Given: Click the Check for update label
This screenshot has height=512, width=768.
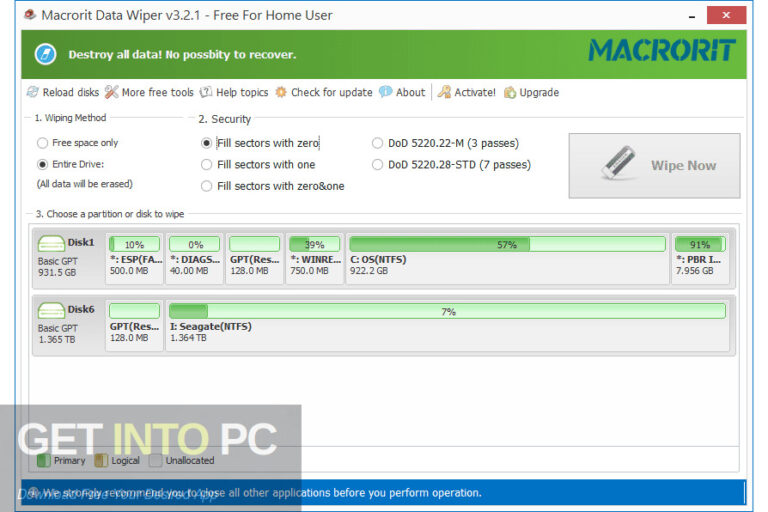Looking at the screenshot, I should click(332, 92).
